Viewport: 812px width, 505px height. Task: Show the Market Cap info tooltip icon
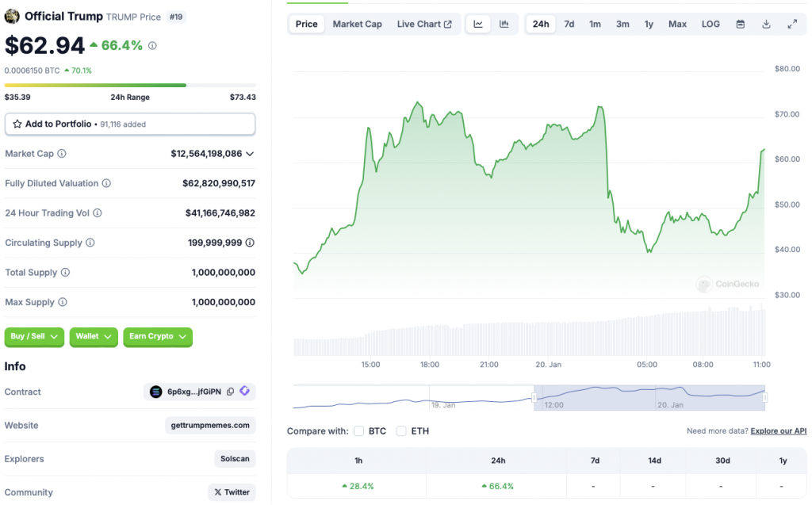(62, 153)
